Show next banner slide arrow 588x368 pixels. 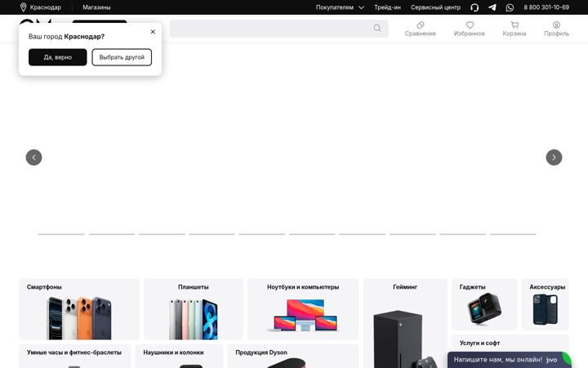[554, 157]
